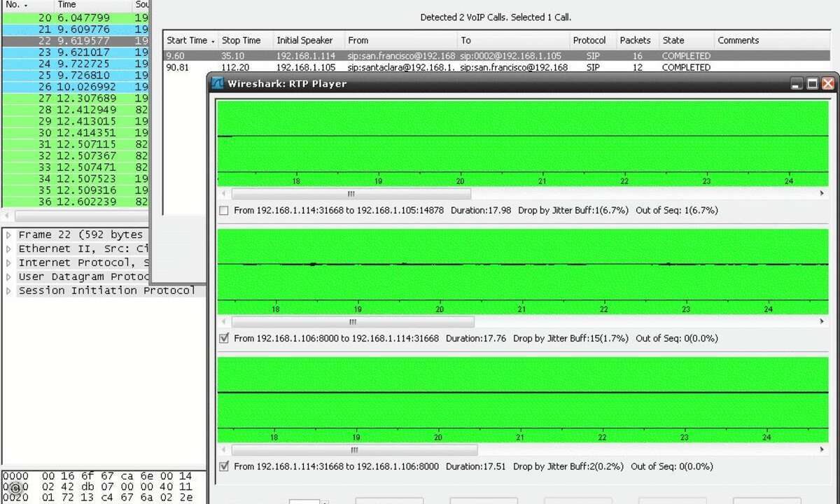The width and height of the screenshot is (840, 504).
Task: Enable the 192.168.1.114 to 192.168.1.105 stream checkbox
Action: pos(224,211)
